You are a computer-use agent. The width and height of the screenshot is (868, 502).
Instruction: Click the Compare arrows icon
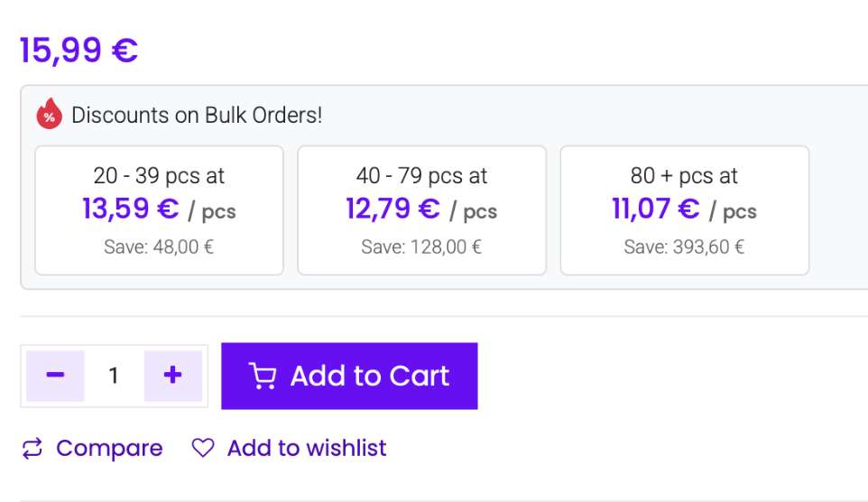pos(32,448)
